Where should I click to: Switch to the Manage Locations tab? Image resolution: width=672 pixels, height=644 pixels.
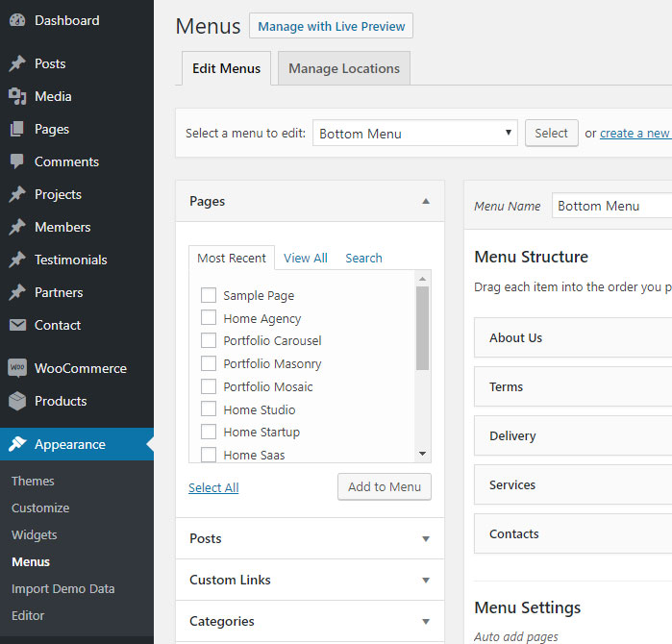(343, 68)
